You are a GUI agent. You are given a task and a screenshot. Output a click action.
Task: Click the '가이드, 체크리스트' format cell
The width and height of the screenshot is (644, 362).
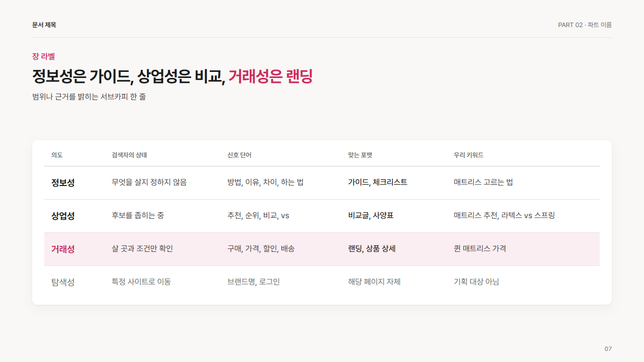coord(378,183)
